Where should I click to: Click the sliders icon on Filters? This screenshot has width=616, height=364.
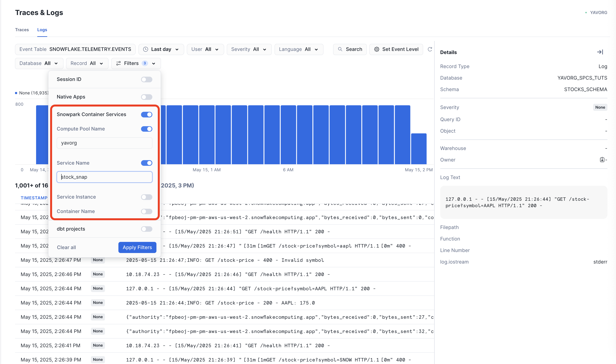click(118, 63)
